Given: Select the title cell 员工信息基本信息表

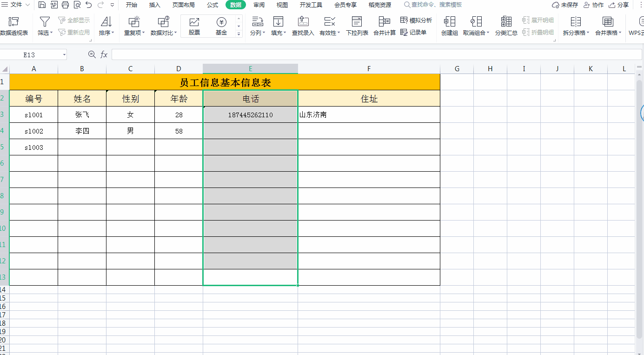Looking at the screenshot, I should [225, 82].
